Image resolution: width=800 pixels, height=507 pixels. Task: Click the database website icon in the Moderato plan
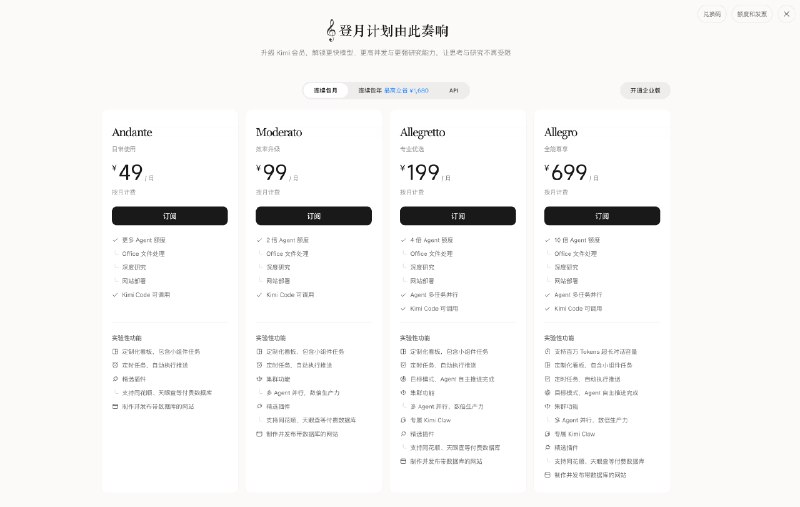point(259,434)
